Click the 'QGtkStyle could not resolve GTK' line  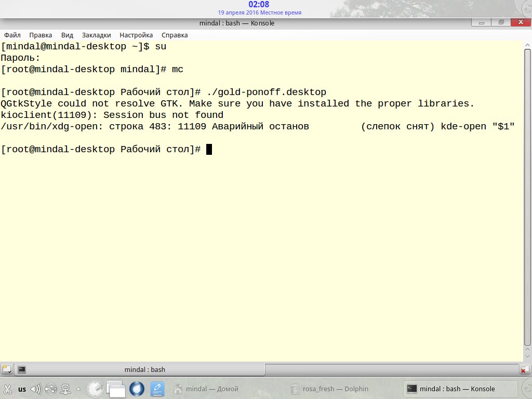pyautogui.click(x=237, y=103)
